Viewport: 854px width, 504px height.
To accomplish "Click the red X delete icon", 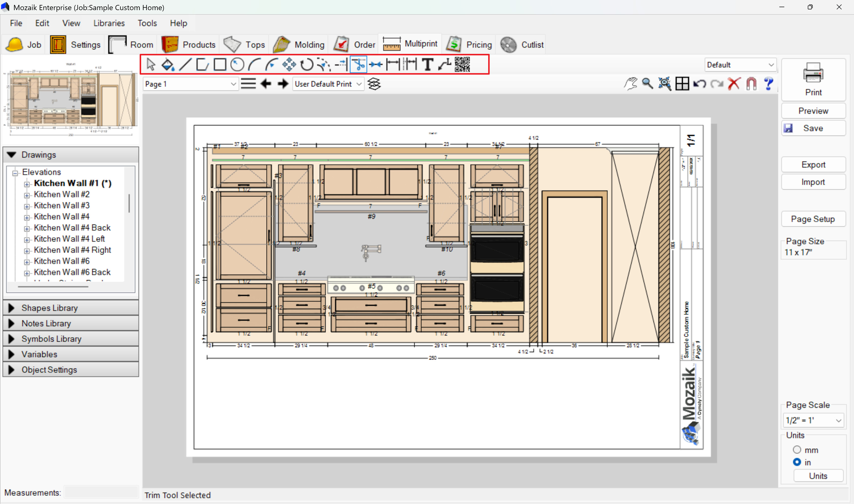I will 734,84.
